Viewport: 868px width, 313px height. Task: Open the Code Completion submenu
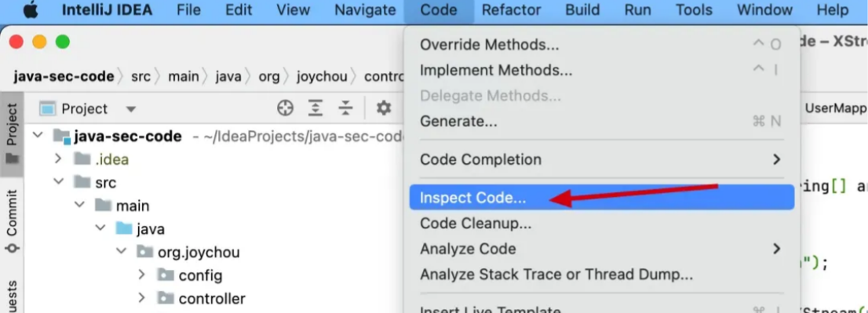pos(602,159)
